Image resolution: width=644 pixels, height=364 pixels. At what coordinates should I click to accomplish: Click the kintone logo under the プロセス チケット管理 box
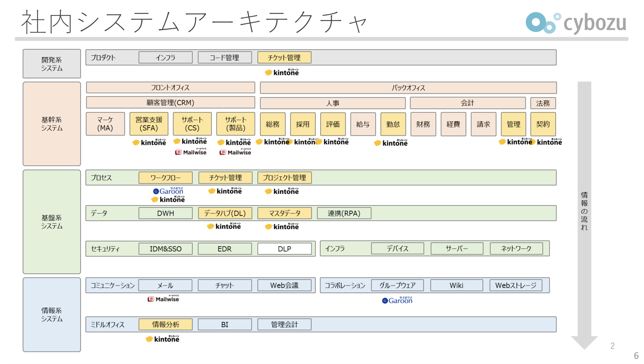tap(225, 191)
